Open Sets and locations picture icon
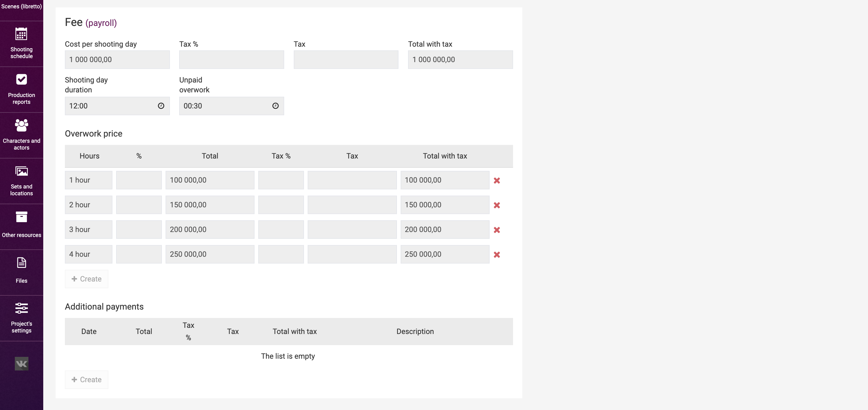868x410 pixels. (x=21, y=171)
